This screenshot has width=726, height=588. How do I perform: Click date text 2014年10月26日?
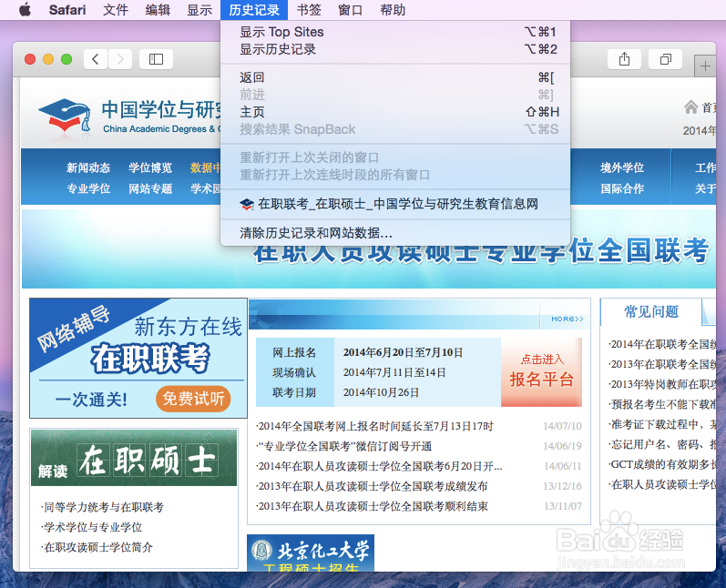tap(381, 392)
